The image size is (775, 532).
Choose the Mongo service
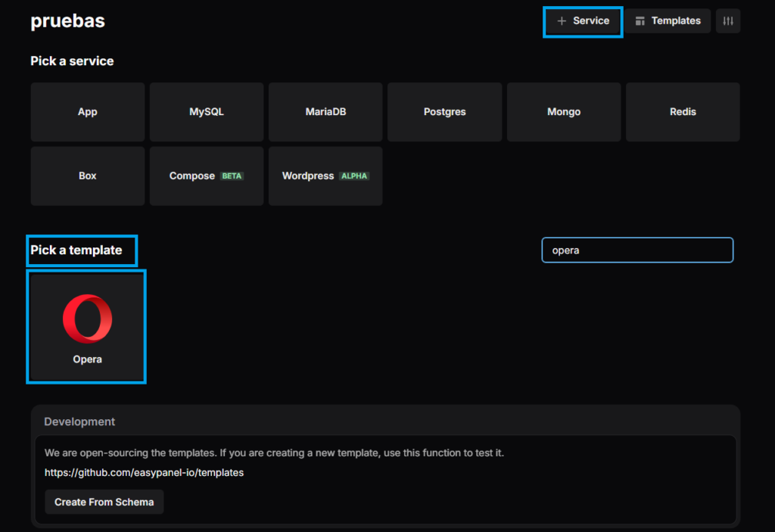[x=564, y=112]
